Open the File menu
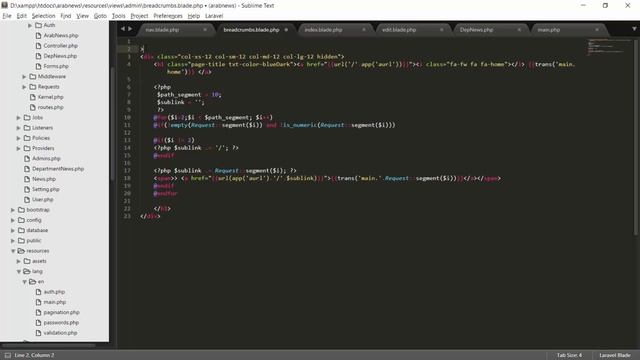The height and width of the screenshot is (360, 640). tap(7, 16)
